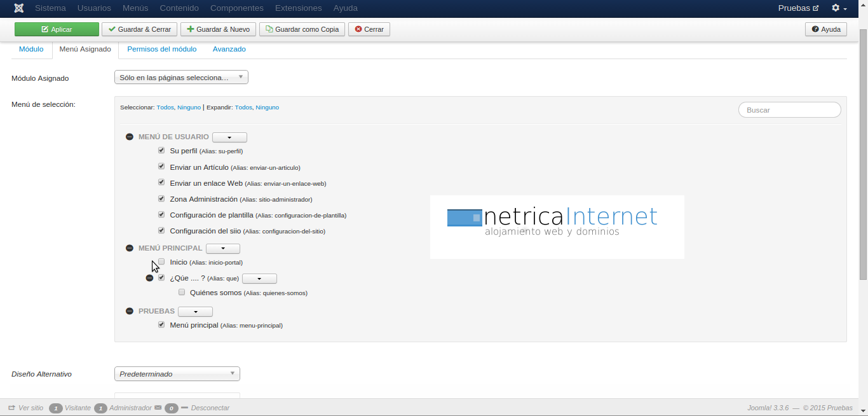Viewport: 868px width, 416px height.
Task: Click the messages envelope icon
Action: (158, 408)
